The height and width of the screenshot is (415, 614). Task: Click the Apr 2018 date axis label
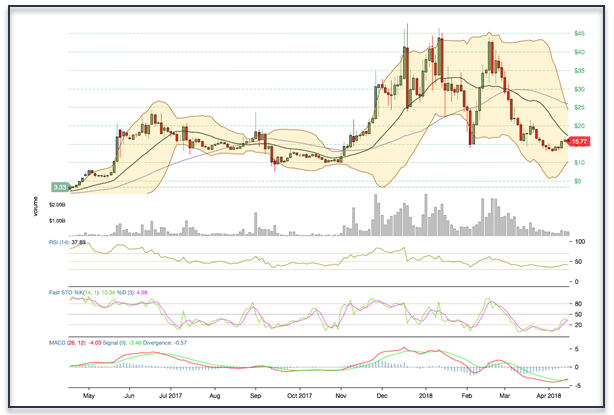[549, 396]
